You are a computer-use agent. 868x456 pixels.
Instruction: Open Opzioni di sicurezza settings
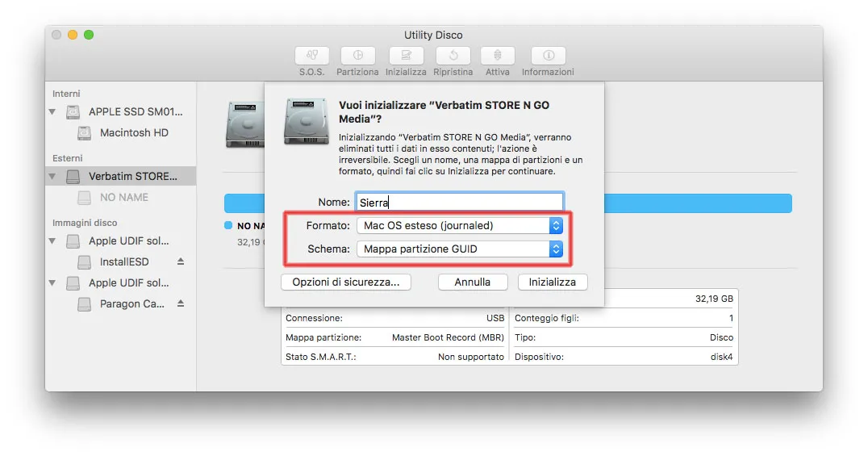pyautogui.click(x=346, y=282)
